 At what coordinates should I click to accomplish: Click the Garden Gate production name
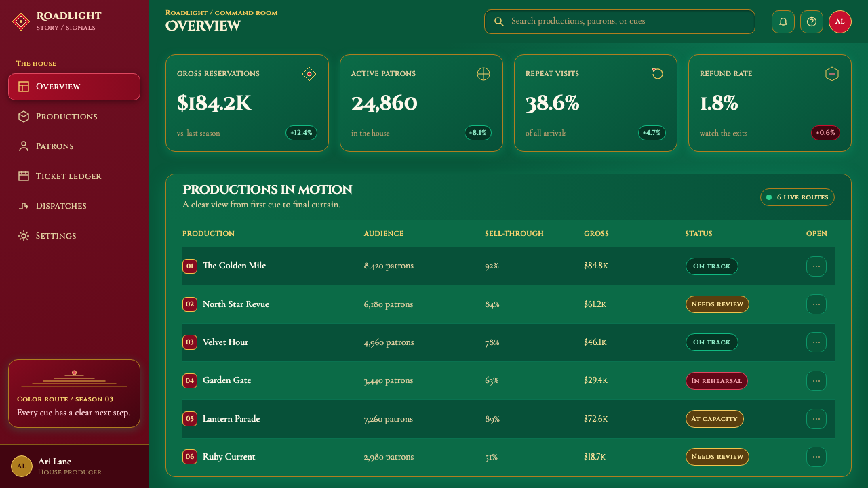[226, 380]
